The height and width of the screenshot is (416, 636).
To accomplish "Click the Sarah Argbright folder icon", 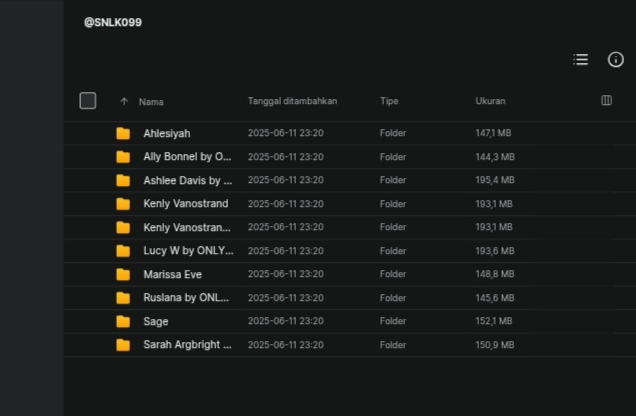I will click(x=123, y=345).
